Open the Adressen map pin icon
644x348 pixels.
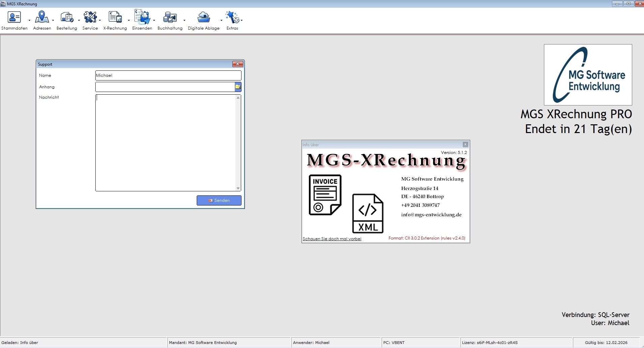point(42,17)
